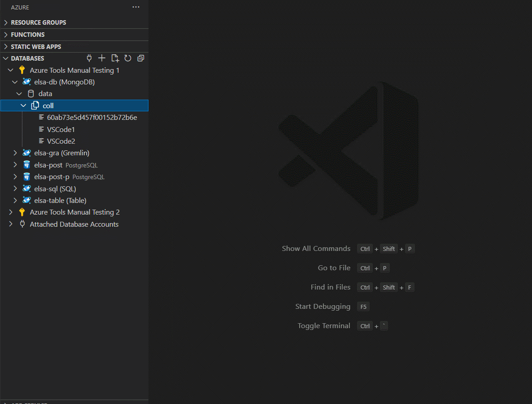Viewport: 532px width, 404px height.
Task: Click the Create Database icon
Action: point(115,58)
